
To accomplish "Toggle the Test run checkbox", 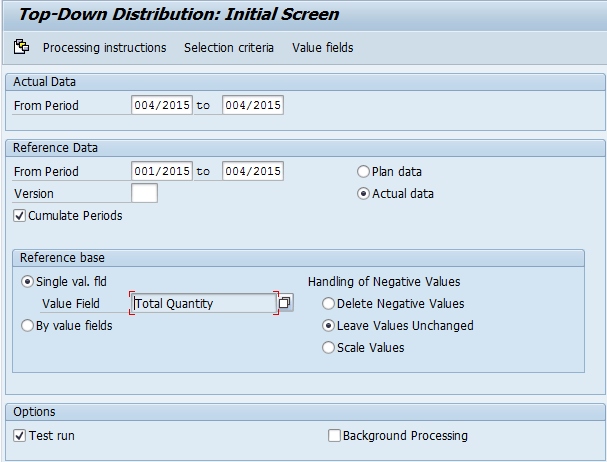I will 20,436.
